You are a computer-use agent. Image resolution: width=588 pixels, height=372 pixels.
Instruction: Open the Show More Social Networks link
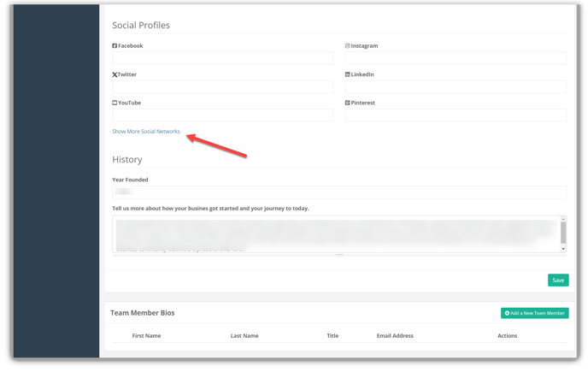click(x=146, y=132)
